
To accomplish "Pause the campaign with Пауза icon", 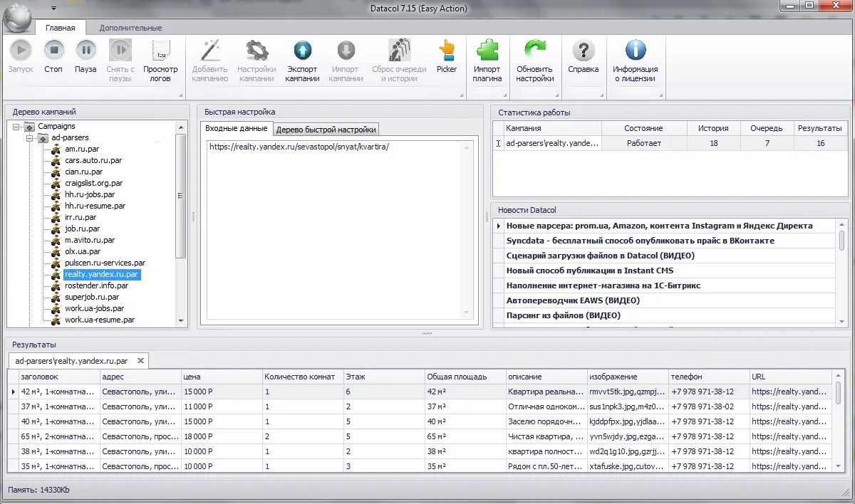I will point(85,50).
